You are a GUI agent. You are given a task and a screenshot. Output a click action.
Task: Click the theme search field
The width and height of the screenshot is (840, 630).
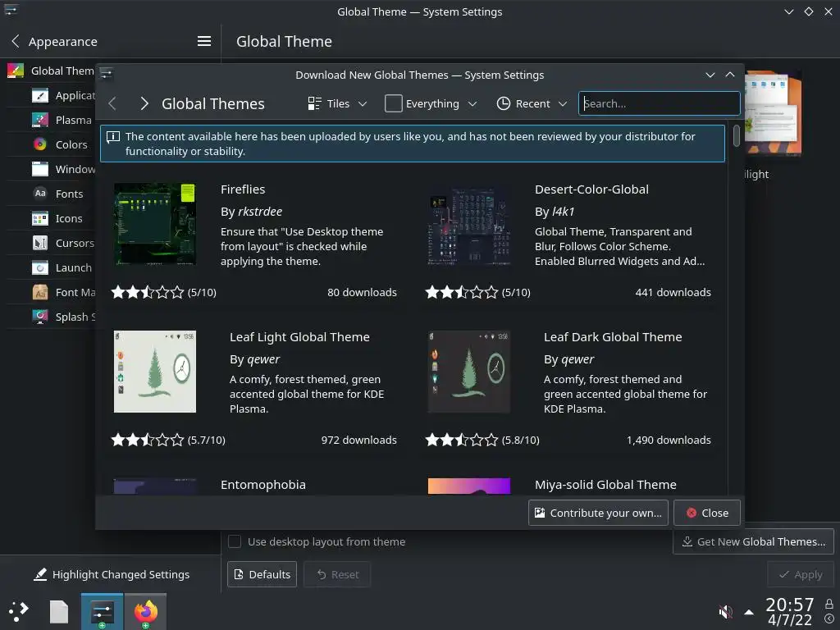click(x=660, y=103)
